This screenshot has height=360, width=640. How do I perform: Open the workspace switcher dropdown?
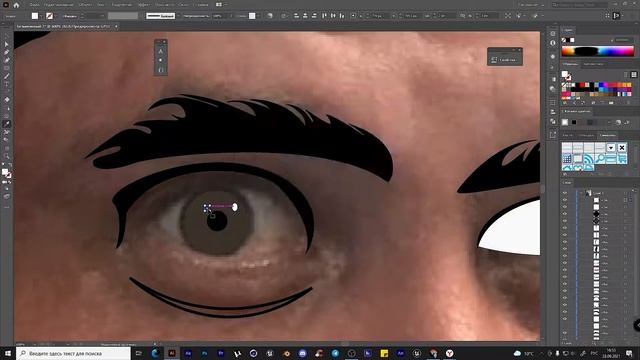(x=531, y=5)
